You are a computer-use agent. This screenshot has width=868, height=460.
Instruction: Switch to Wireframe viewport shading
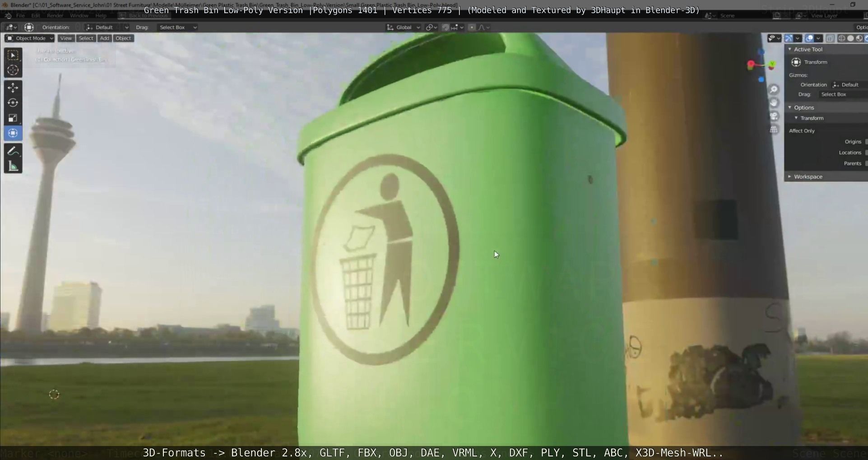coord(841,38)
